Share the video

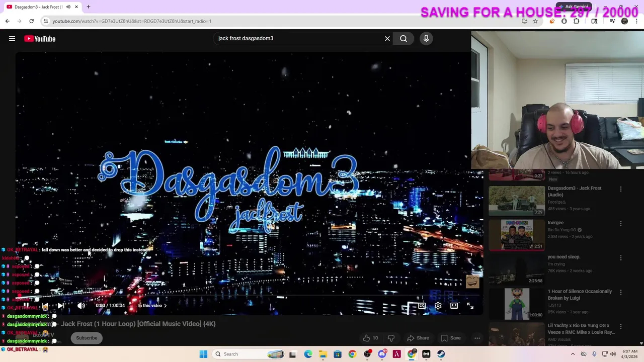(x=418, y=338)
